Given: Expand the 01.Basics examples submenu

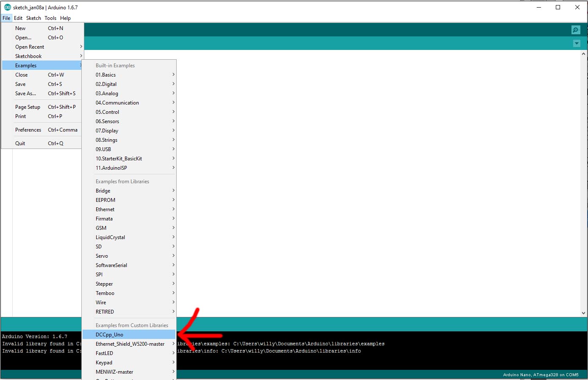Looking at the screenshot, I should [129, 75].
